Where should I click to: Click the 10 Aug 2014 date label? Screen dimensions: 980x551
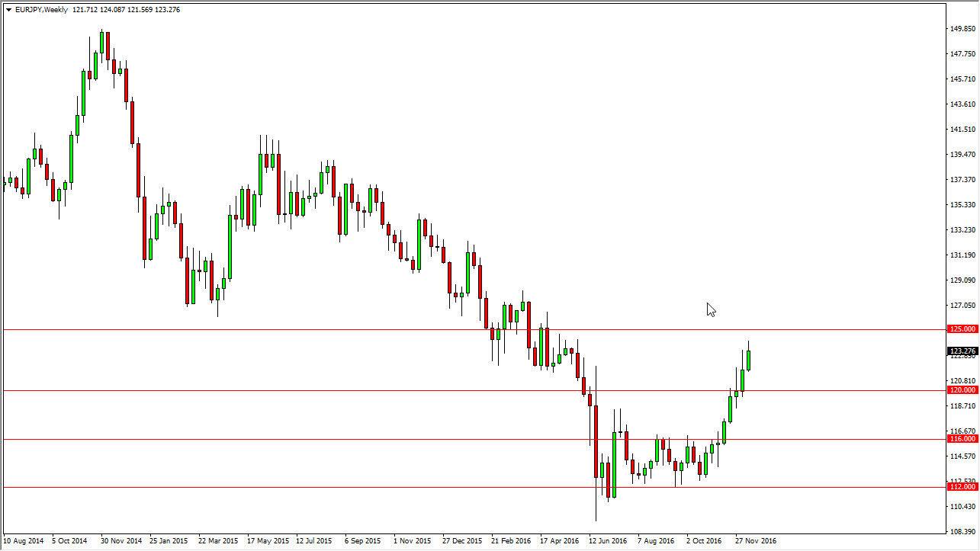24,540
